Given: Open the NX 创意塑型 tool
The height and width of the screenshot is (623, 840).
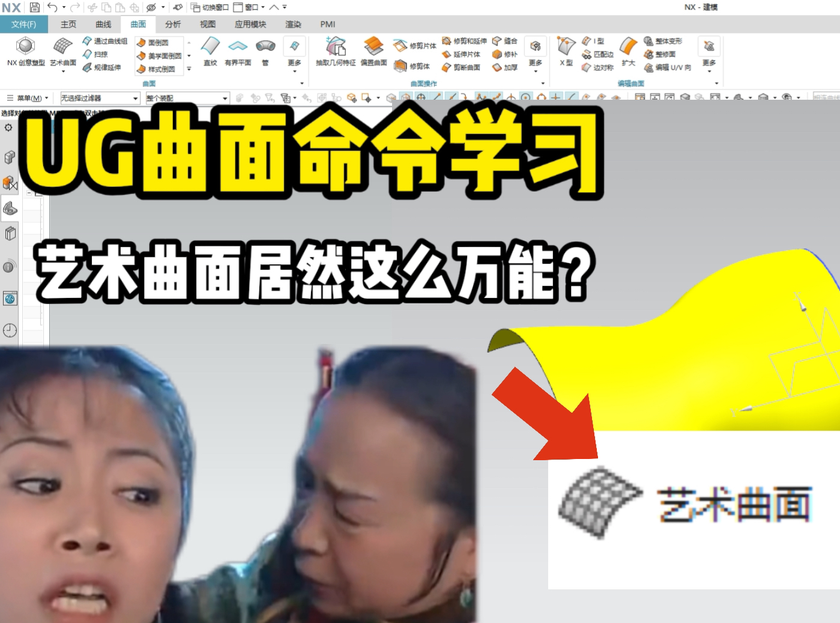Looking at the screenshot, I should 26,52.
